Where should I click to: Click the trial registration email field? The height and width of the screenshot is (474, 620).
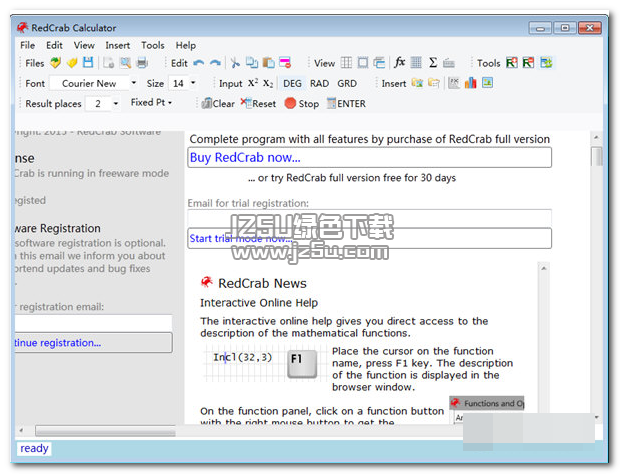[x=369, y=218]
